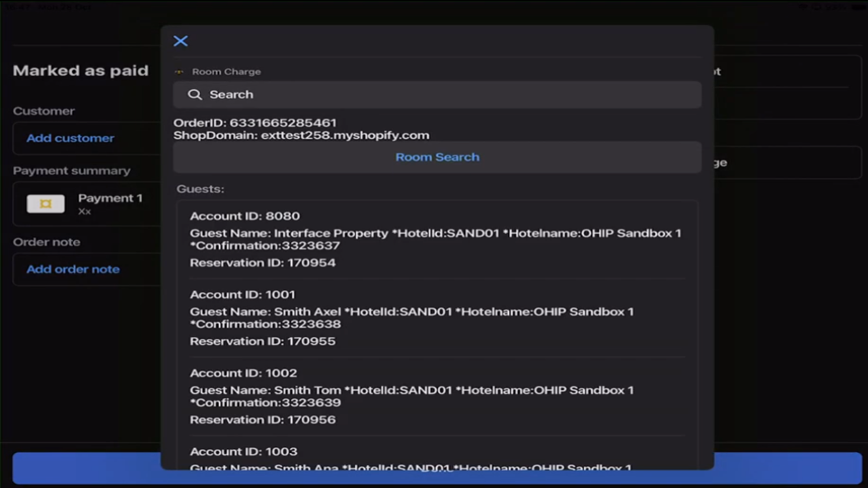Click Reservation ID 170954 line
868x488 pixels.
click(263, 263)
